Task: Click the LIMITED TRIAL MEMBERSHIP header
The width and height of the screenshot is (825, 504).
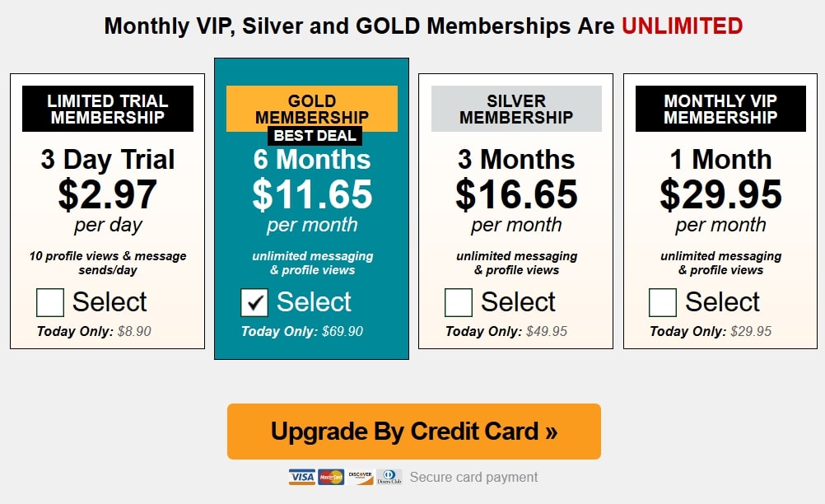Action: [107, 108]
